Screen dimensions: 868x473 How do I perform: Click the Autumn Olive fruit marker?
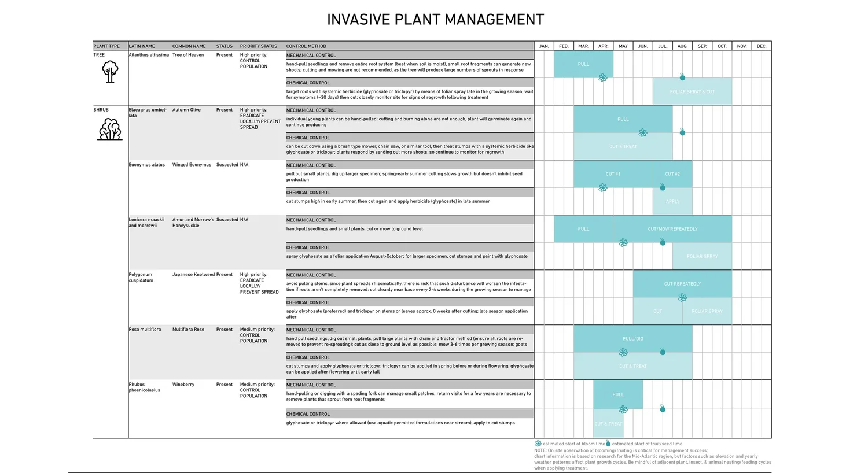(682, 132)
